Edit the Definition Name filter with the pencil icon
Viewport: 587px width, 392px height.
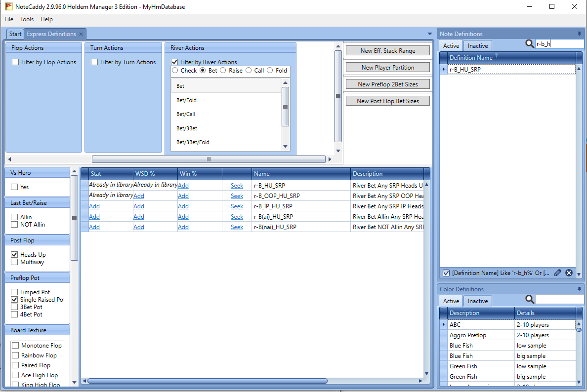[x=557, y=273]
